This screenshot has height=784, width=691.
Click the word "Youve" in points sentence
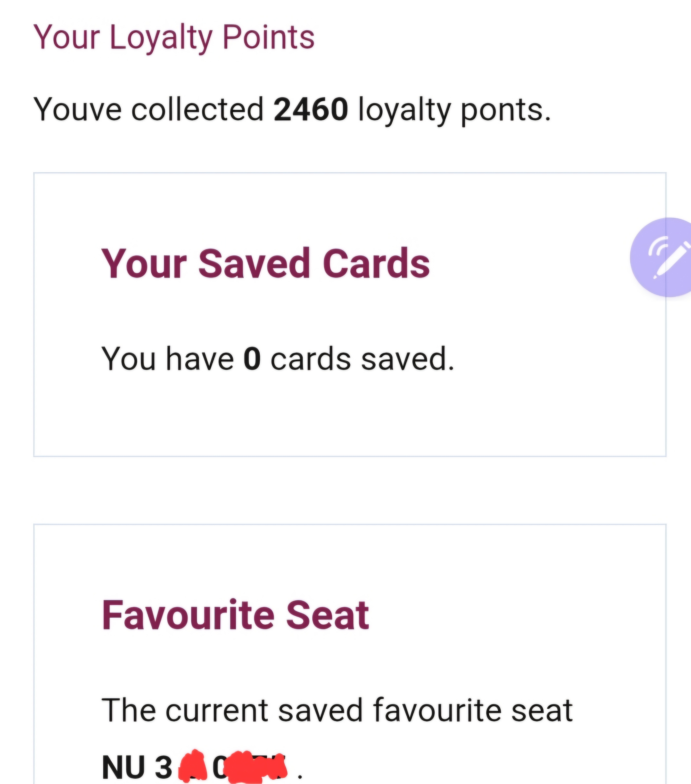[x=77, y=110]
